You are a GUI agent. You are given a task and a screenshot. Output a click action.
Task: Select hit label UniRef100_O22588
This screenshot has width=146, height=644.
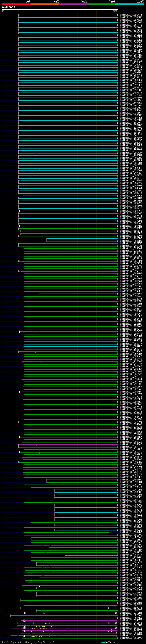tap(131, 299)
